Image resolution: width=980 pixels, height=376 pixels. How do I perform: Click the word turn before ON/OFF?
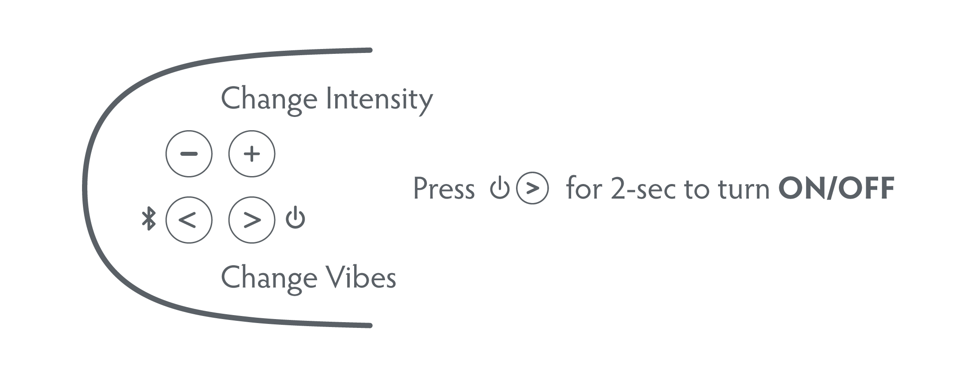[x=744, y=189]
